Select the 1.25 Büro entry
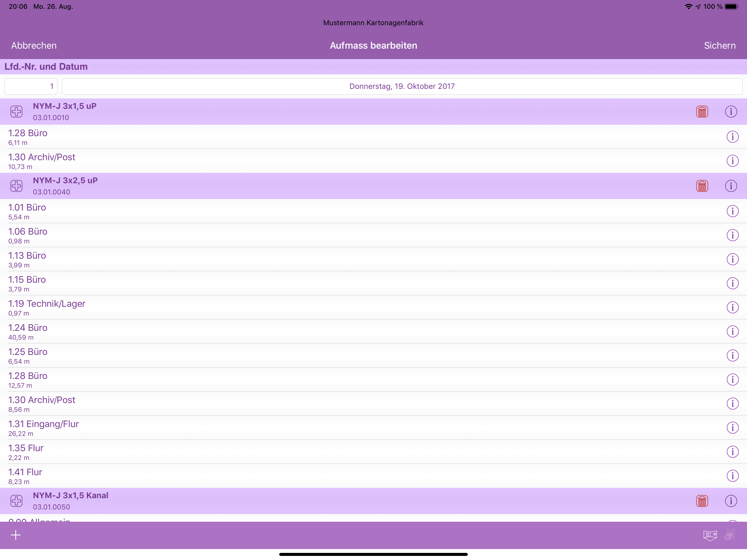The image size is (747, 560). click(x=373, y=355)
